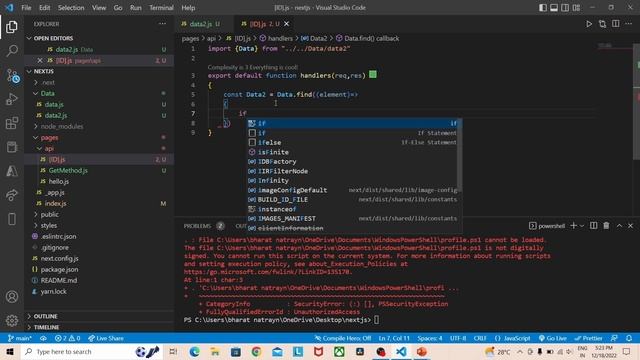Maximize terminal panel with up chevron
640x360 pixels.
[619, 226]
